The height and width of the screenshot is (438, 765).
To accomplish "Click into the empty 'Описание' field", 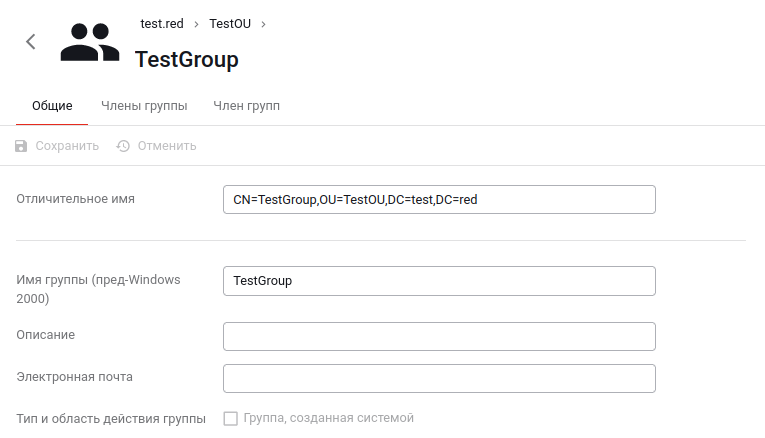I will click(x=439, y=337).
